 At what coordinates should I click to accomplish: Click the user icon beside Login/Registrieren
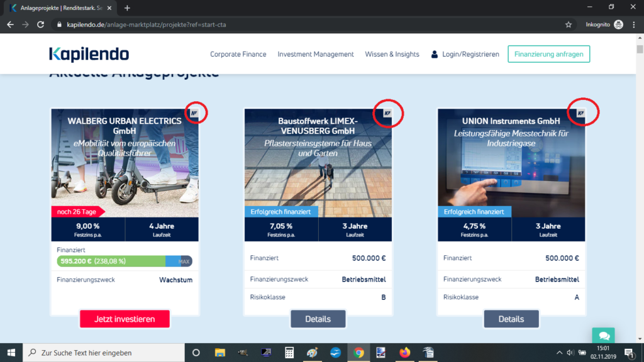click(434, 54)
